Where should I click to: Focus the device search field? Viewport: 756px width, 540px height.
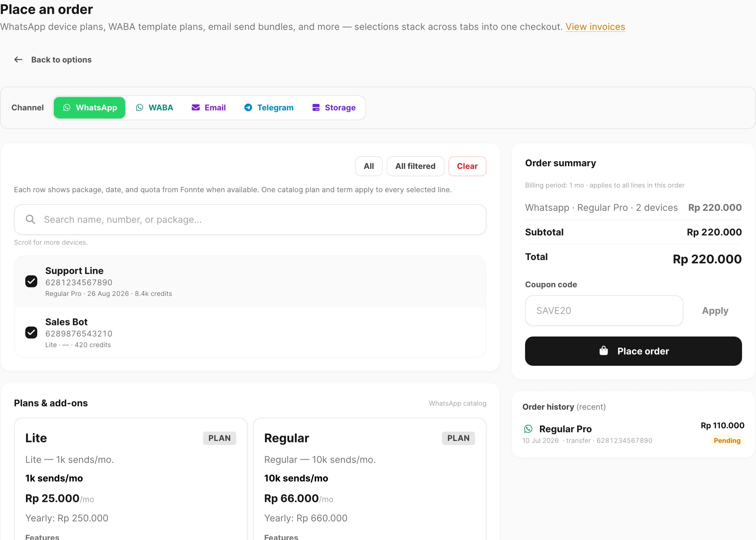[x=250, y=219]
